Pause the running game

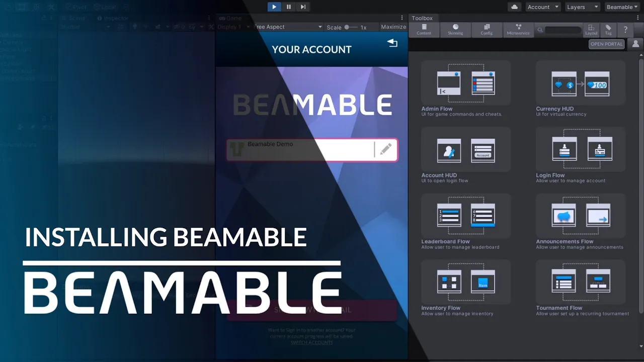tap(288, 7)
